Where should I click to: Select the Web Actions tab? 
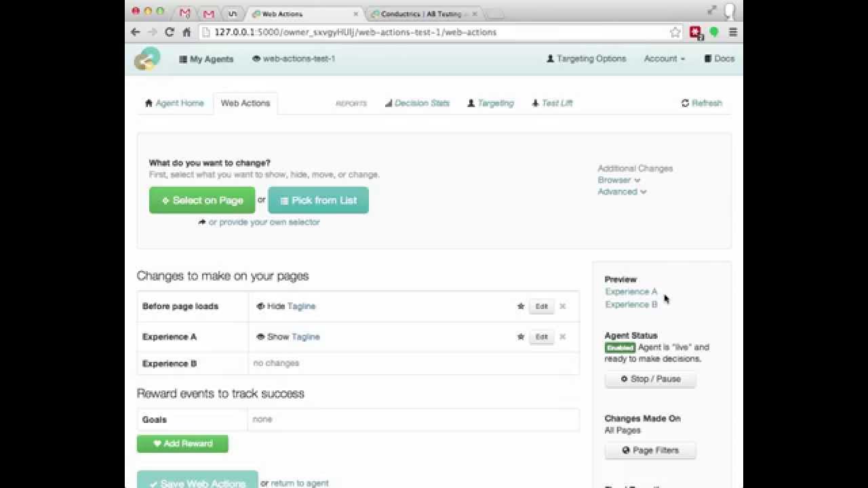(x=245, y=103)
